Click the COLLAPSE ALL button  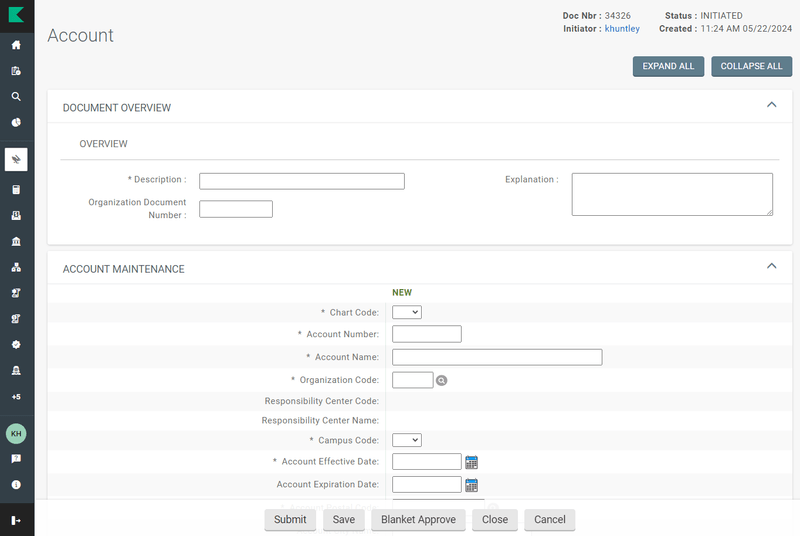point(752,66)
